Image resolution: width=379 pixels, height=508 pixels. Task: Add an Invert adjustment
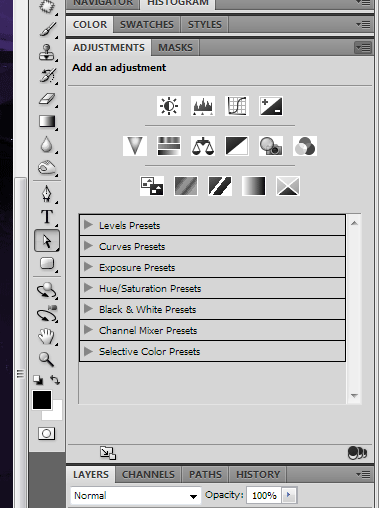pyautogui.click(x=152, y=186)
